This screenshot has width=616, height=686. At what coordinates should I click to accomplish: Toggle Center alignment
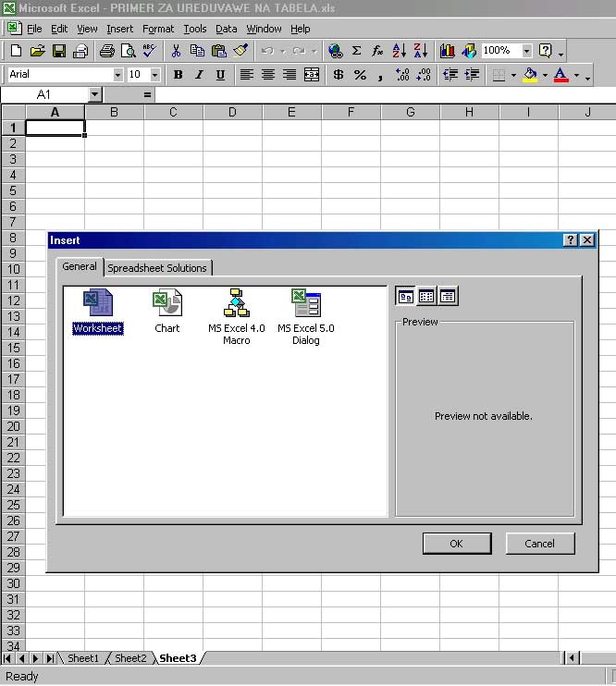268,75
